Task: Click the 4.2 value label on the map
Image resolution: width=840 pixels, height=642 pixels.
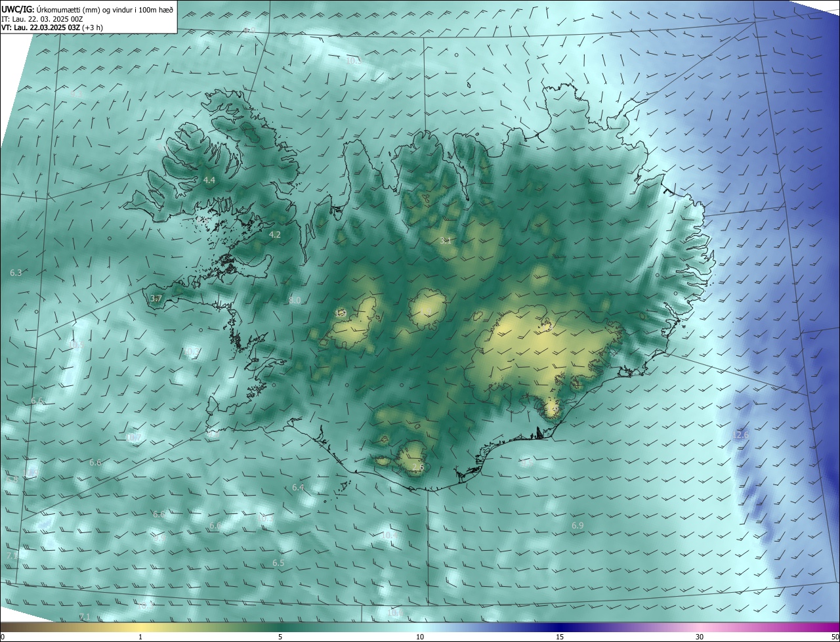Action: pyautogui.click(x=275, y=234)
